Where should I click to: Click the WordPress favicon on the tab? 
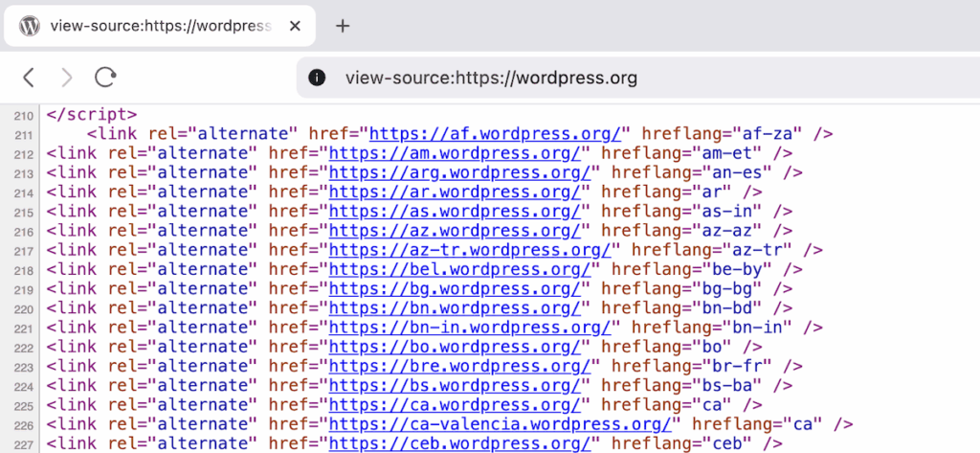click(29, 26)
